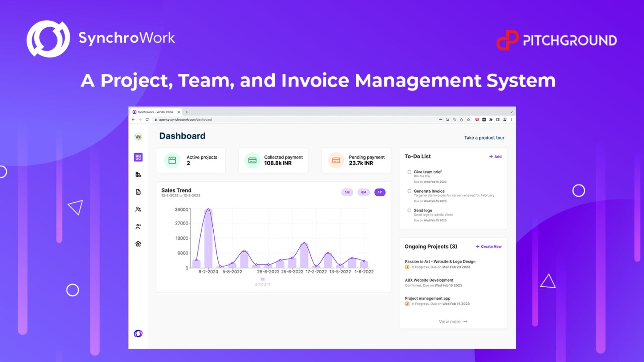Open the settings gear icon in the sidebar
Screen dimensions: 644x362
138,244
